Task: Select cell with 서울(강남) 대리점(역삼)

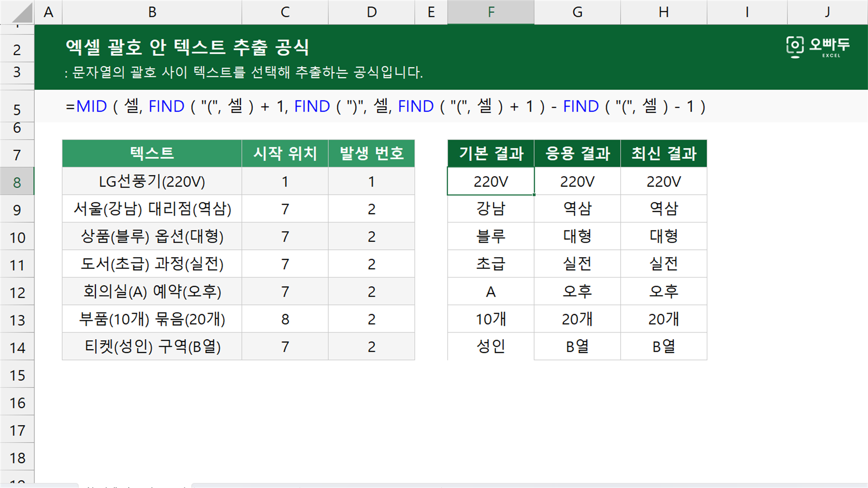Action: pos(152,209)
